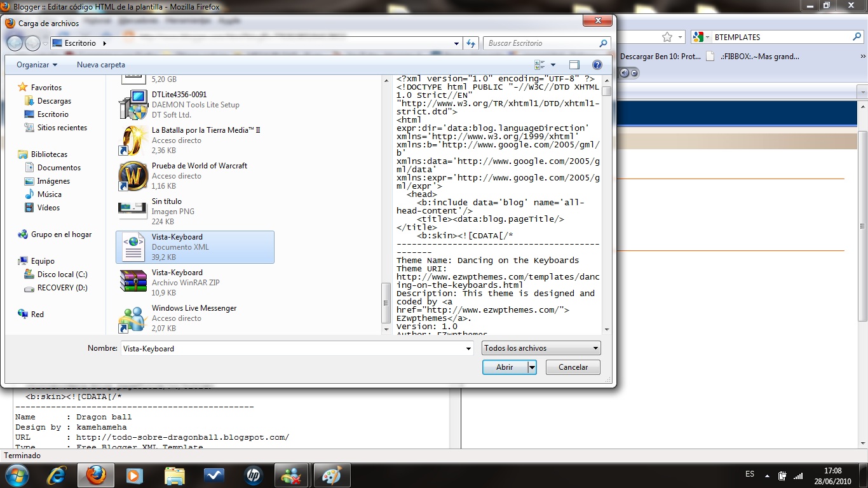Open Sitios recientes in navigation pane
This screenshot has width=868, height=488.
(x=62, y=128)
